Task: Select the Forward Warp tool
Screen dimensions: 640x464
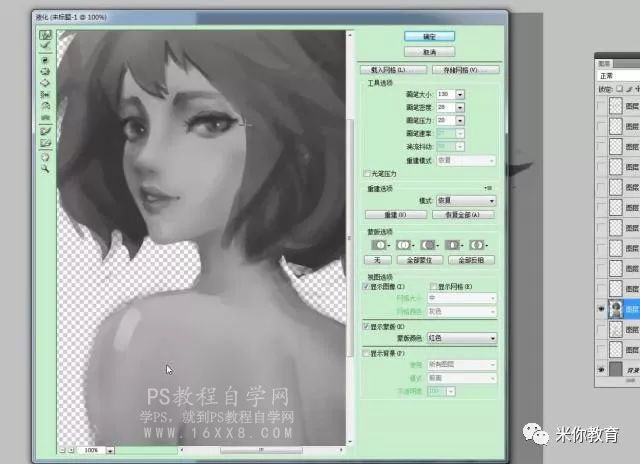Action: pos(45,35)
